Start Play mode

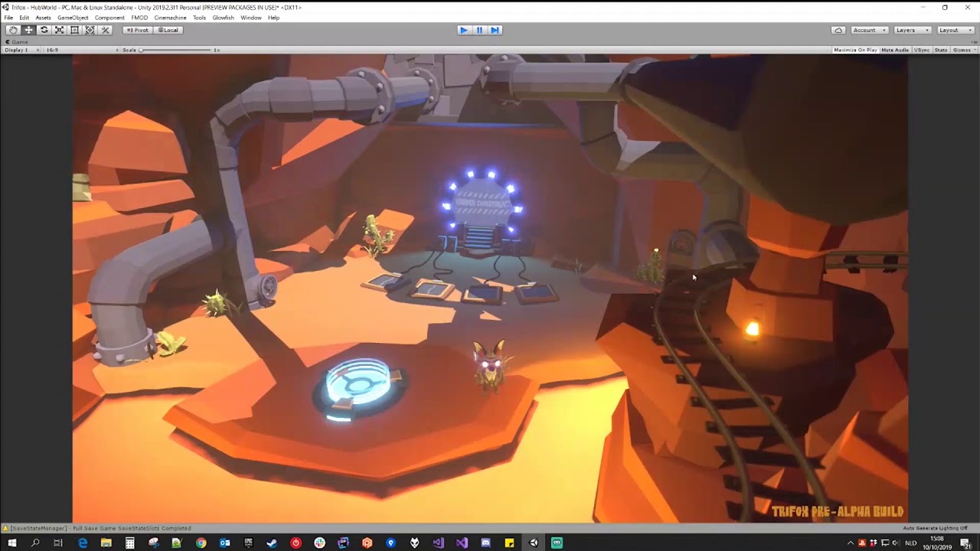click(463, 30)
